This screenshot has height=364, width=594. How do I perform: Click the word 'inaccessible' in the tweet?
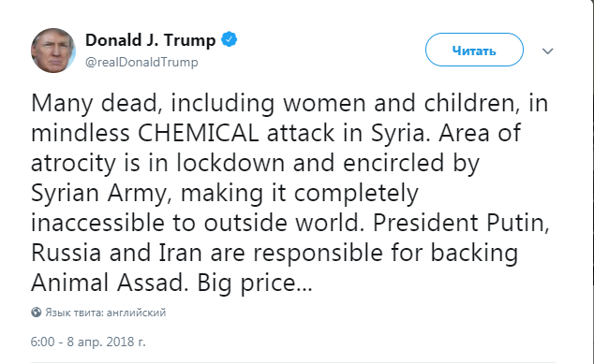pyautogui.click(x=97, y=223)
